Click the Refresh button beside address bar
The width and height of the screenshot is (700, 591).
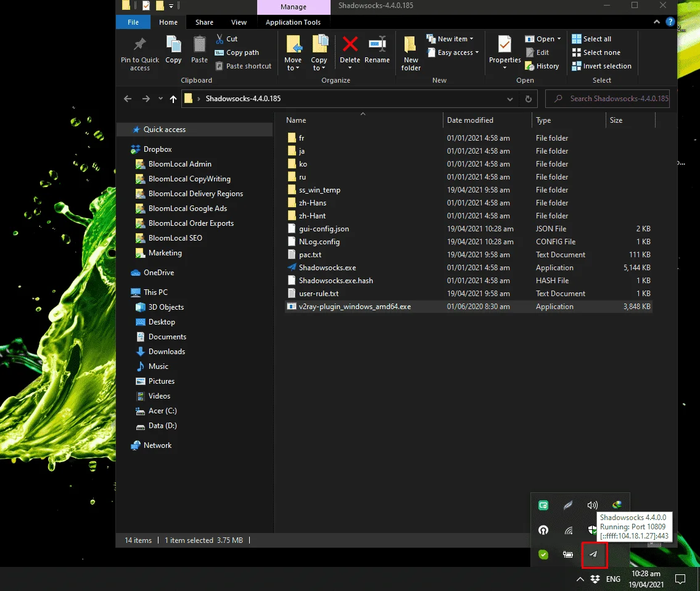point(528,99)
